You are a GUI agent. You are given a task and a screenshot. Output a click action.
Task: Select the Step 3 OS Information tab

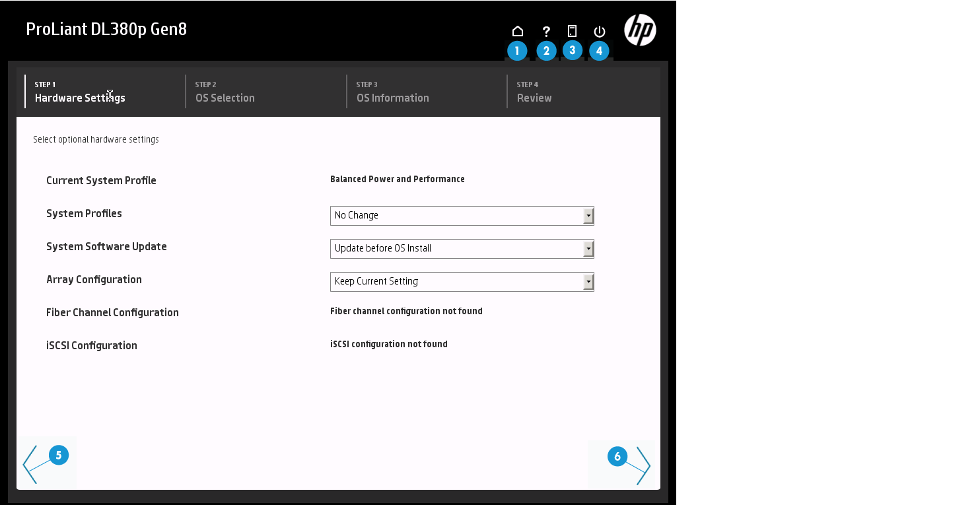[426, 91]
